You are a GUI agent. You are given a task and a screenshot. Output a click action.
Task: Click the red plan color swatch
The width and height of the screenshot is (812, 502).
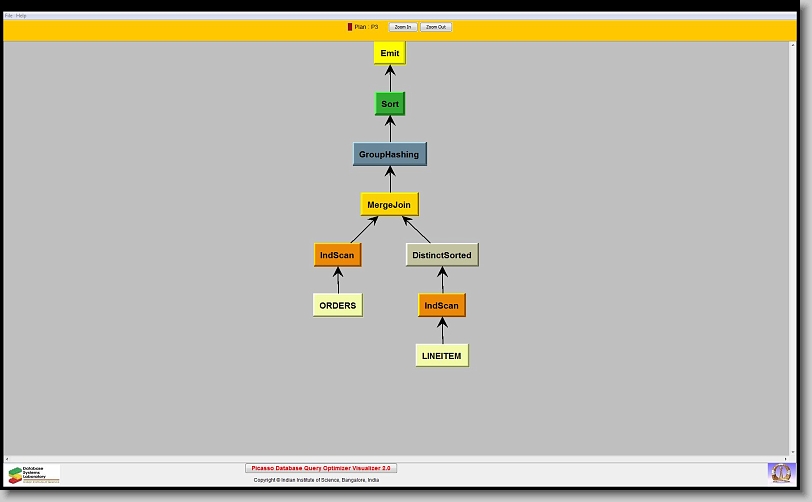(350, 27)
